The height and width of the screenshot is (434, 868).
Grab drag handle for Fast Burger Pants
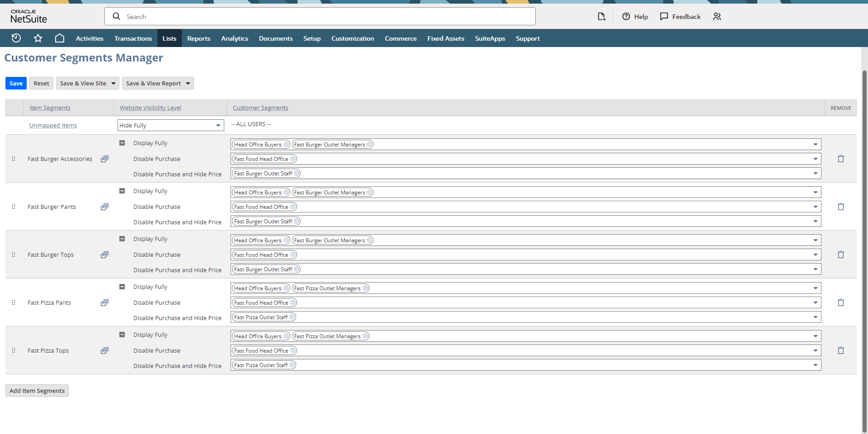tap(14, 207)
